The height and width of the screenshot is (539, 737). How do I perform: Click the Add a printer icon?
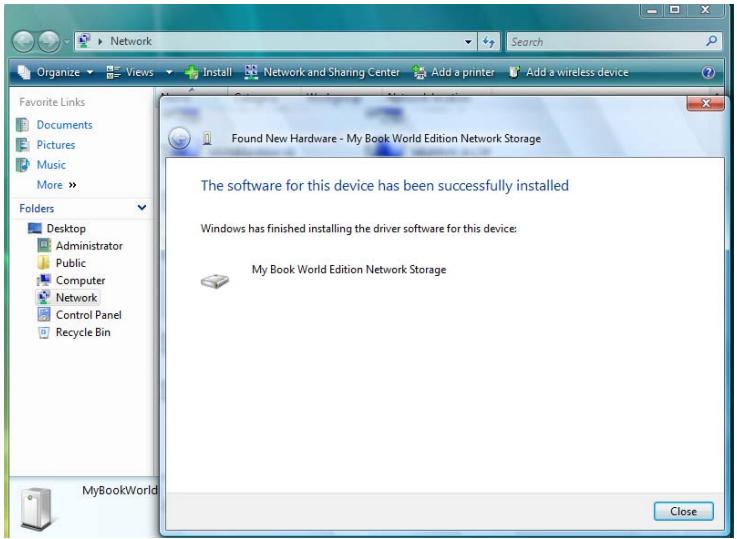(x=419, y=72)
